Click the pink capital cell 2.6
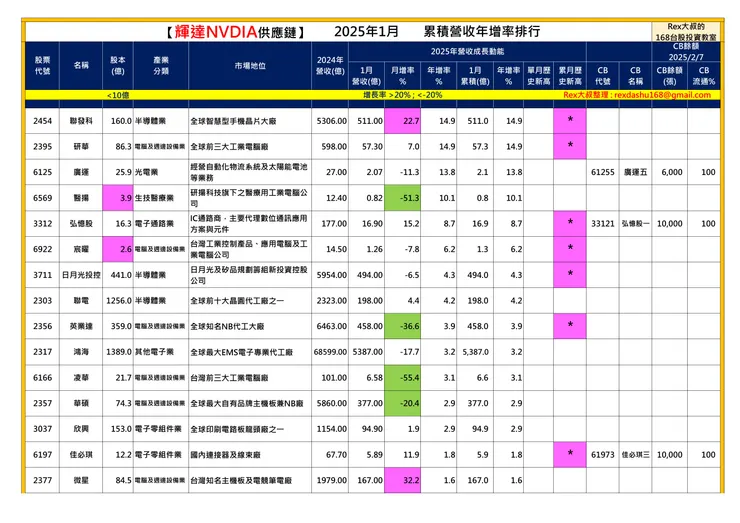Image resolution: width=740 pixels, height=523 pixels. [118, 249]
